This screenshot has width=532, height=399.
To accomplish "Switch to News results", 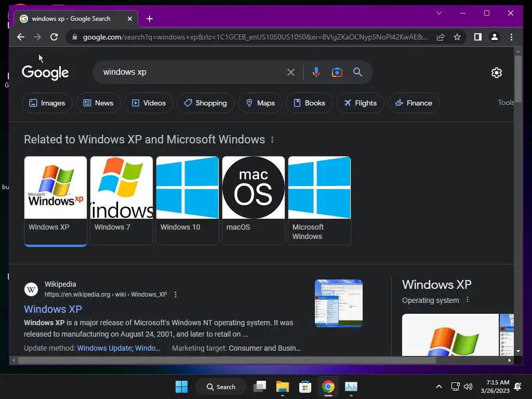I will coord(98,103).
